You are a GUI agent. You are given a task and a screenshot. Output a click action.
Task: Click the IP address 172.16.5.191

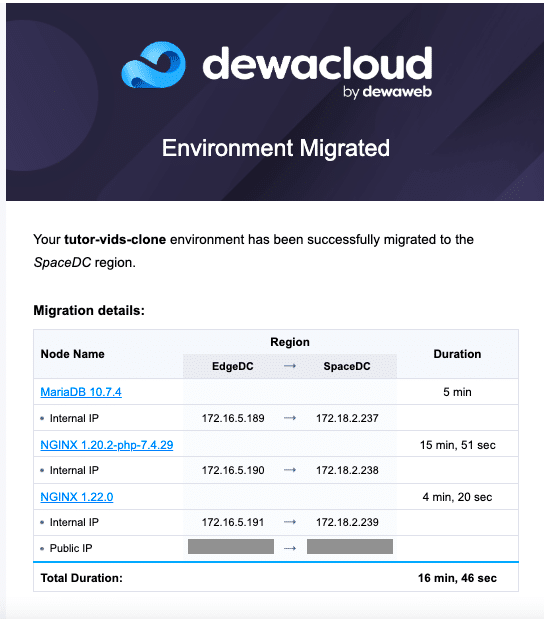click(233, 522)
